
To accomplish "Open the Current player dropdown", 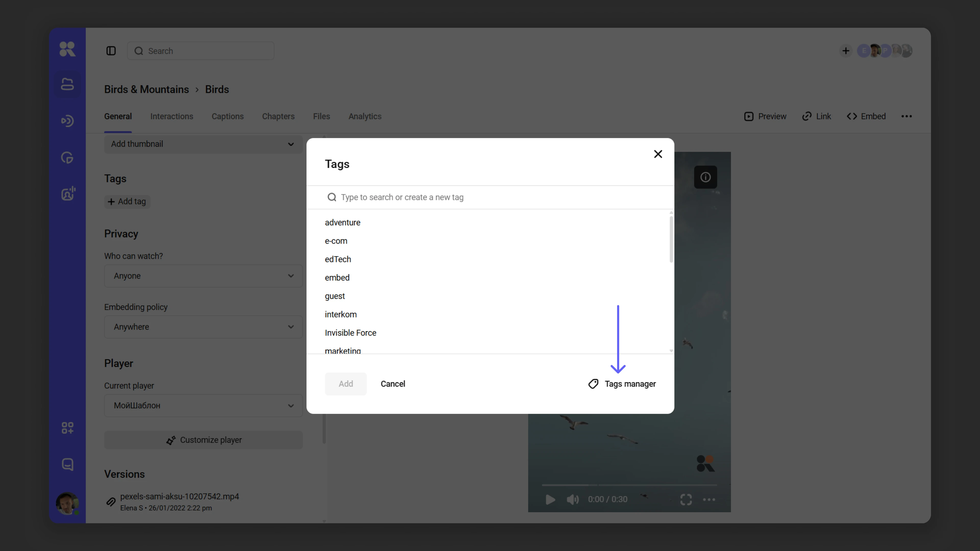I will click(x=204, y=406).
